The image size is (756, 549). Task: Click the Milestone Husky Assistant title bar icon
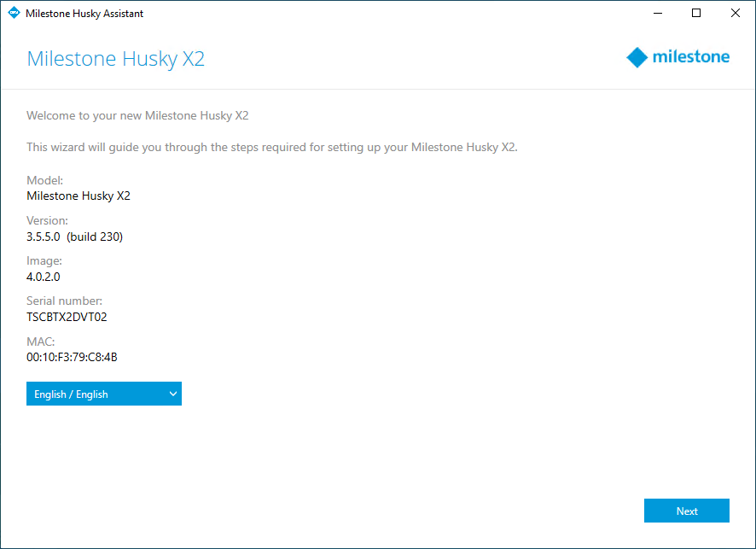pyautogui.click(x=14, y=14)
